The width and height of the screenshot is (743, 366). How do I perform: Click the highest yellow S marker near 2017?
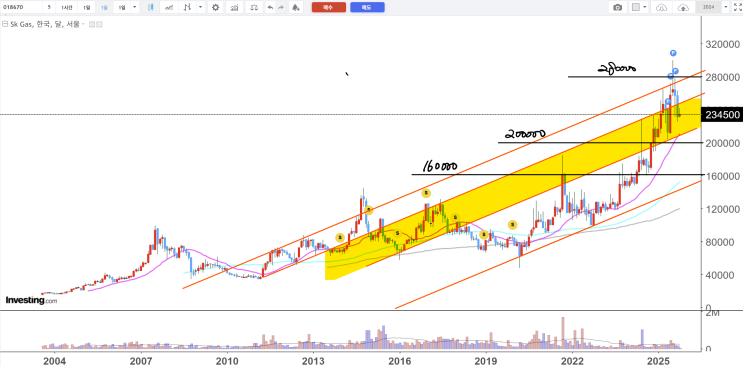[426, 193]
